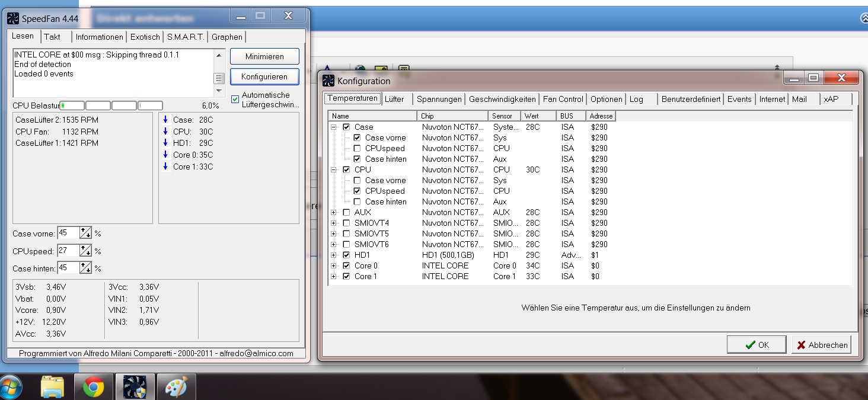Uncheck Case hinten under Case
This screenshot has height=400, width=868.
click(x=357, y=159)
